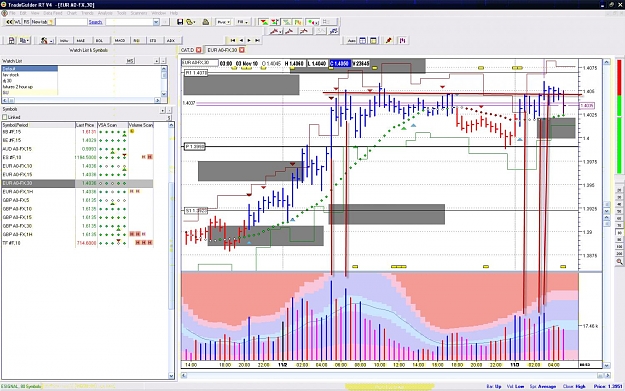Click the blue table window toolbar icon
The image size is (625, 391).
(363, 40)
